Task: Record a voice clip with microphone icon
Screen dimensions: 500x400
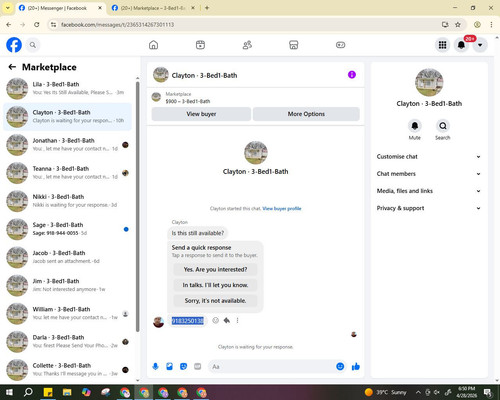Action: coord(155,367)
